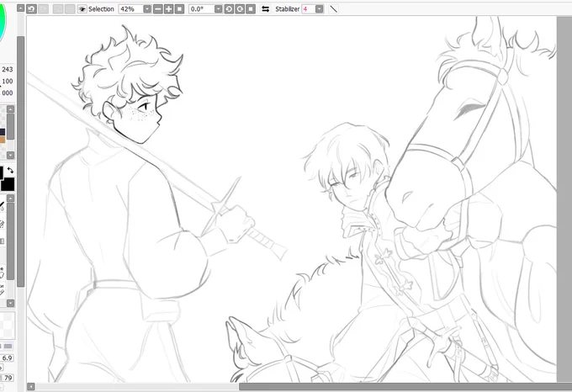This screenshot has width=572, height=392.
Task: Reset the canvas rotation
Action: click(251, 9)
